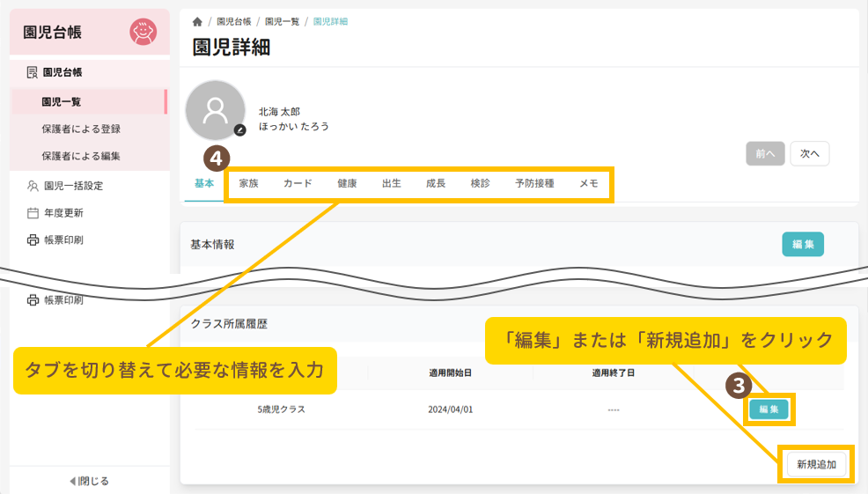868x494 pixels.
Task: Go to next child with 次へ
Action: click(x=809, y=153)
